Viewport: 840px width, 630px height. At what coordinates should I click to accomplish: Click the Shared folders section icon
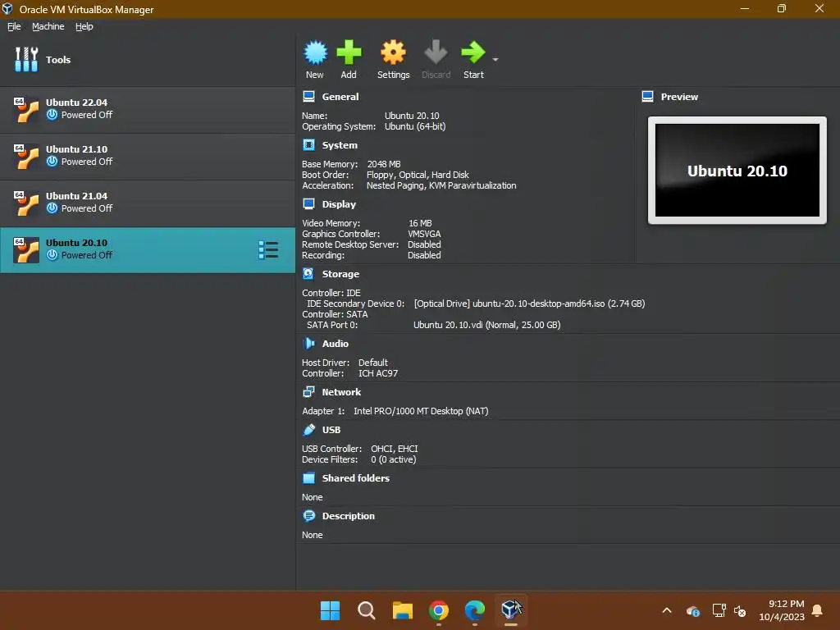308,478
